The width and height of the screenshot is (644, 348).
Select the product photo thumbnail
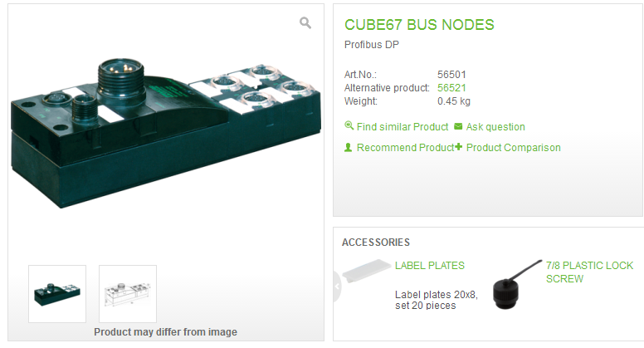[x=57, y=293]
